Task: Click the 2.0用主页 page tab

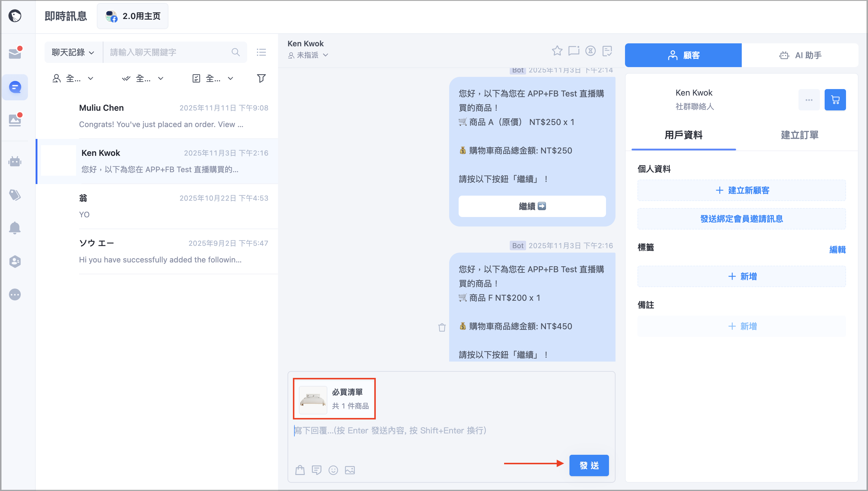Action: 132,16
